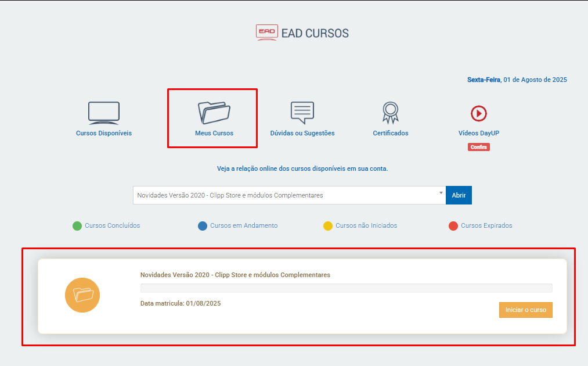The image size is (588, 366).
Task: Click the orange folder icon in the course card
Action: coord(82,295)
